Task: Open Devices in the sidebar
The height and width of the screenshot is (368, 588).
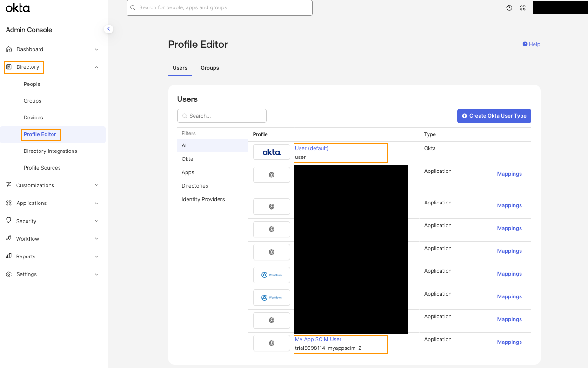Action: pos(33,118)
